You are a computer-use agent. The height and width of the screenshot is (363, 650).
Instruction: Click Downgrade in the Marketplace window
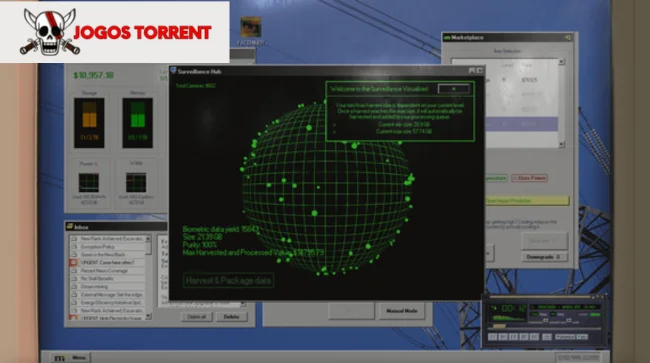(544, 257)
